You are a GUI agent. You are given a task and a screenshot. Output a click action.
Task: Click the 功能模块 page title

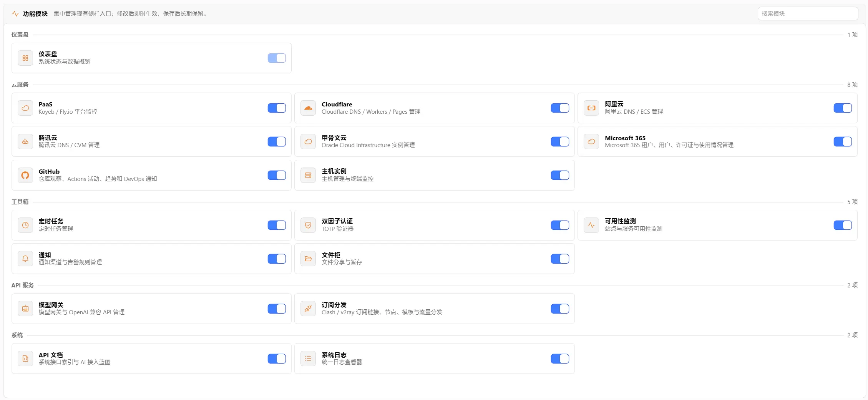[35, 14]
